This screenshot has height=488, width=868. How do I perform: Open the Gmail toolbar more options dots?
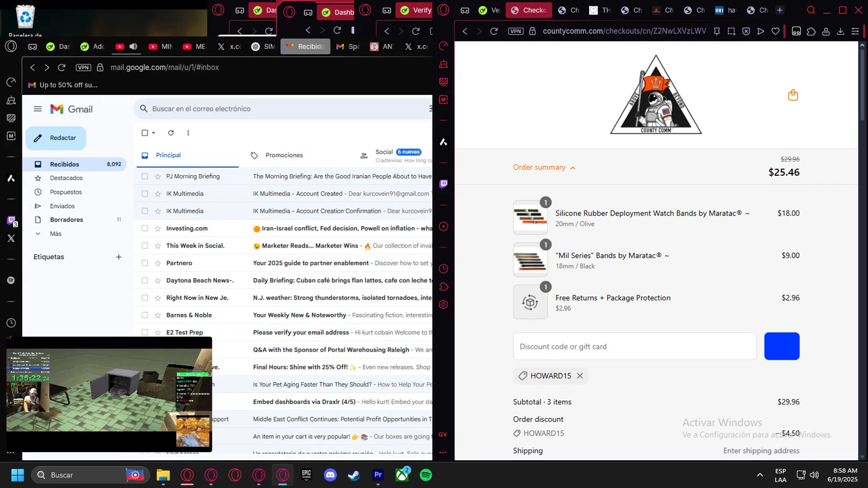[188, 133]
